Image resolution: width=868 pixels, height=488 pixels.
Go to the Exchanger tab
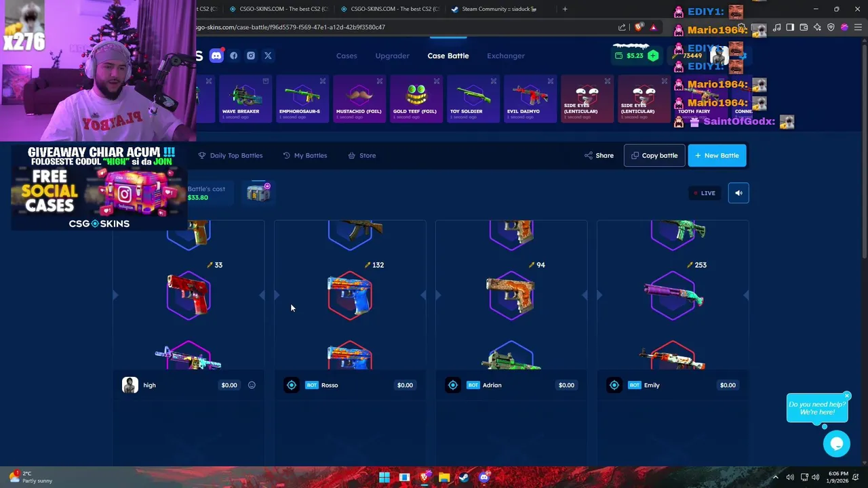pyautogui.click(x=506, y=56)
